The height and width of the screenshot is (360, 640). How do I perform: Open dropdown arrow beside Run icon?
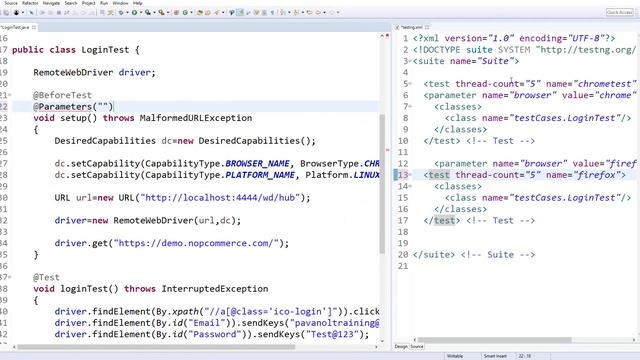point(141,13)
